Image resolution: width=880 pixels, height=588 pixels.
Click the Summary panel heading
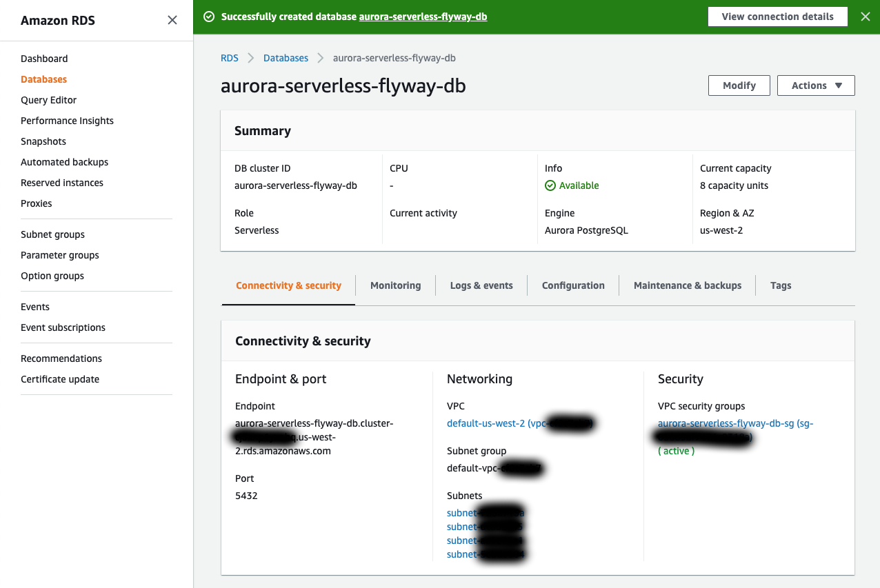pyautogui.click(x=263, y=131)
